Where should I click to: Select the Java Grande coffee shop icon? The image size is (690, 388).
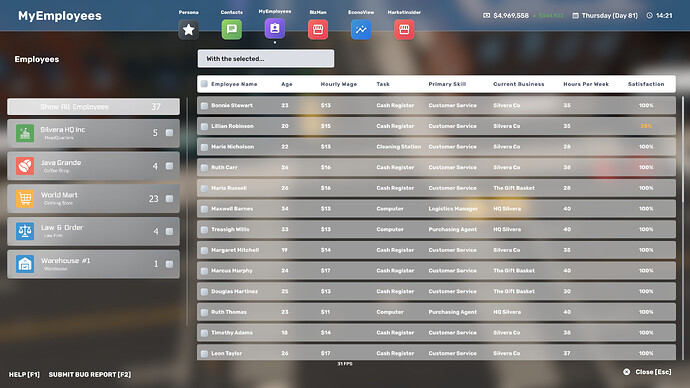point(25,166)
